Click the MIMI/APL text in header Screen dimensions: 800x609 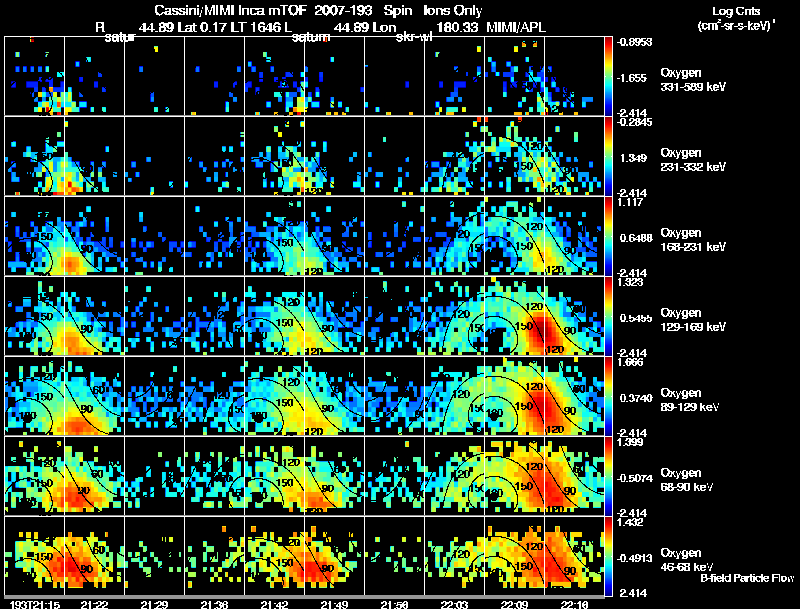coord(516,28)
